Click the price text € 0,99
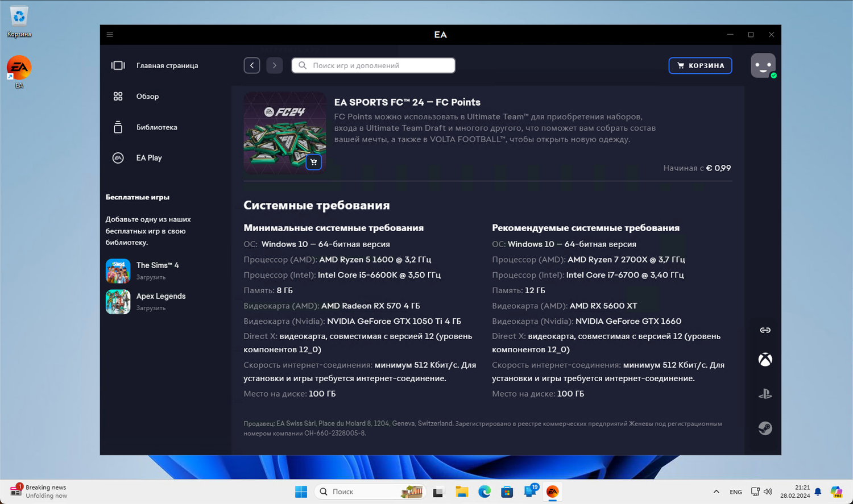 (718, 168)
